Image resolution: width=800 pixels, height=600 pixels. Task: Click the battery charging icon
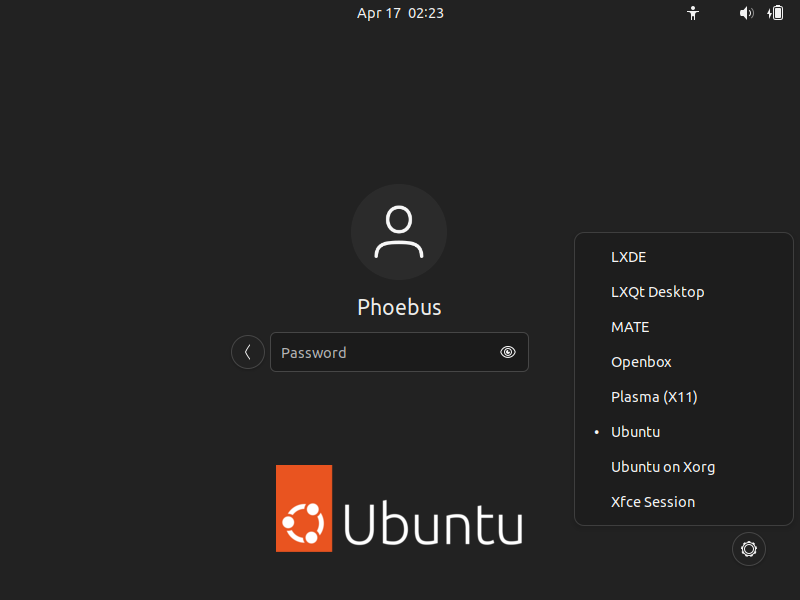(x=775, y=13)
